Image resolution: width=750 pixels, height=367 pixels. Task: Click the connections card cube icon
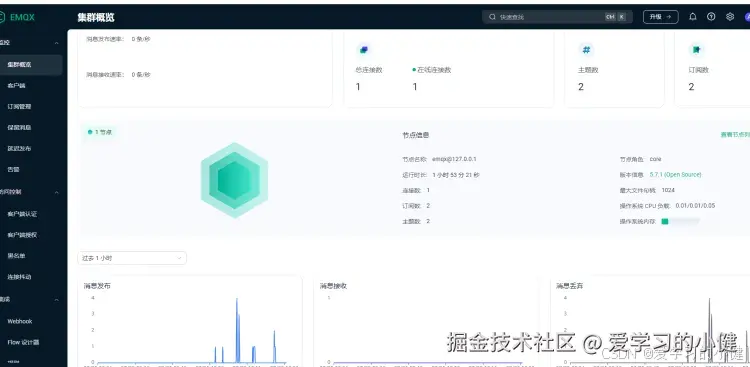pyautogui.click(x=364, y=49)
